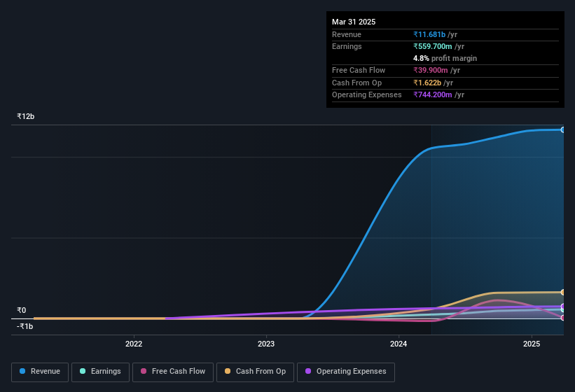Click the Revenue endpoint marker on the chart

coord(563,129)
